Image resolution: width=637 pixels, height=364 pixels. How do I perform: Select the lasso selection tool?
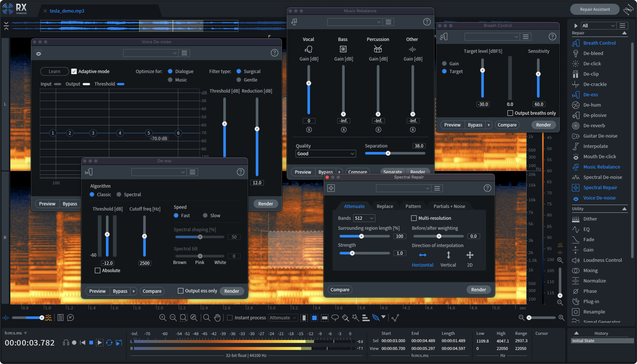[x=335, y=317]
